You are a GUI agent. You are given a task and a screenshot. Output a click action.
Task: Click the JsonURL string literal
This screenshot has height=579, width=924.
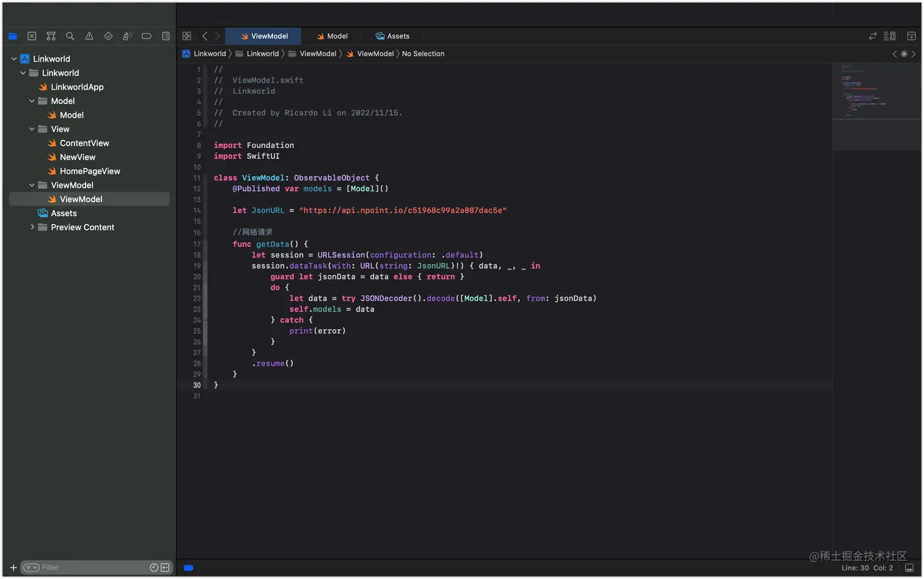tap(403, 210)
